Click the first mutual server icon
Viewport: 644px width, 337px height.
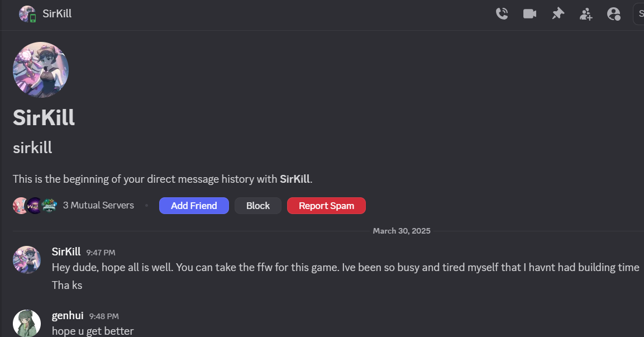(x=20, y=206)
